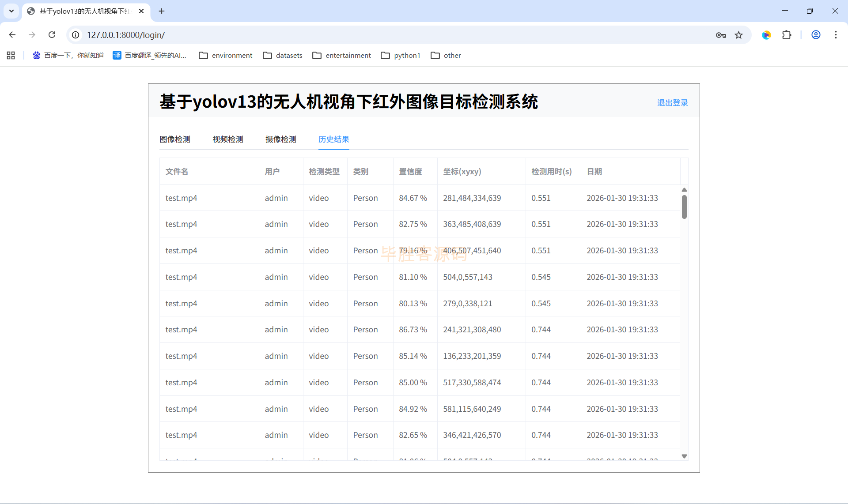Expand the tab search dropdown
848x504 pixels.
(x=11, y=11)
